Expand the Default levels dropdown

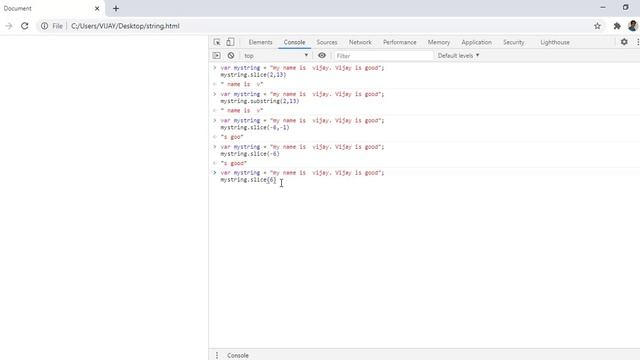[x=458, y=56]
